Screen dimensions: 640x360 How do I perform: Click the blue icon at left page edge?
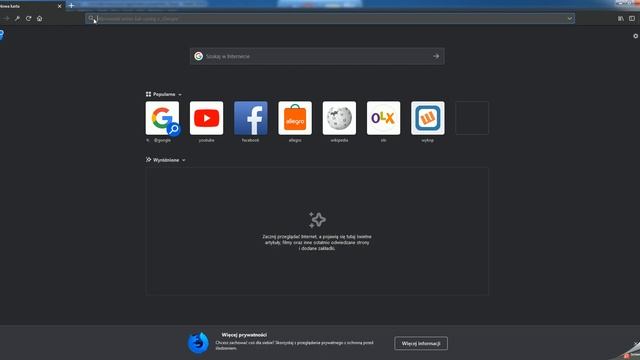point(2,35)
